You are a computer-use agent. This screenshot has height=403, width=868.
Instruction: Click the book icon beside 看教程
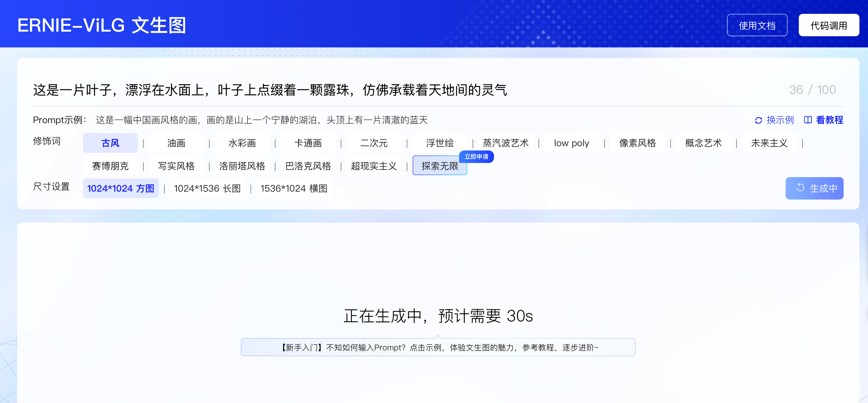tap(807, 120)
